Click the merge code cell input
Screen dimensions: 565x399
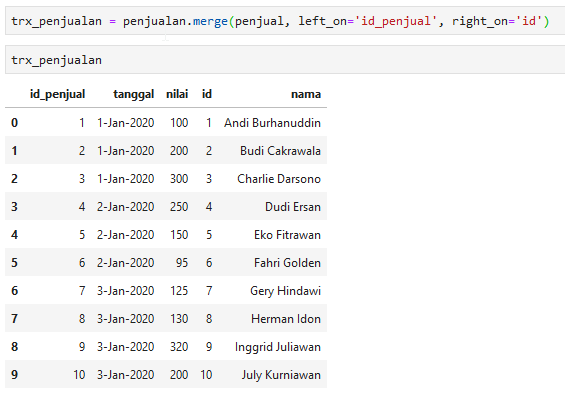click(x=285, y=21)
